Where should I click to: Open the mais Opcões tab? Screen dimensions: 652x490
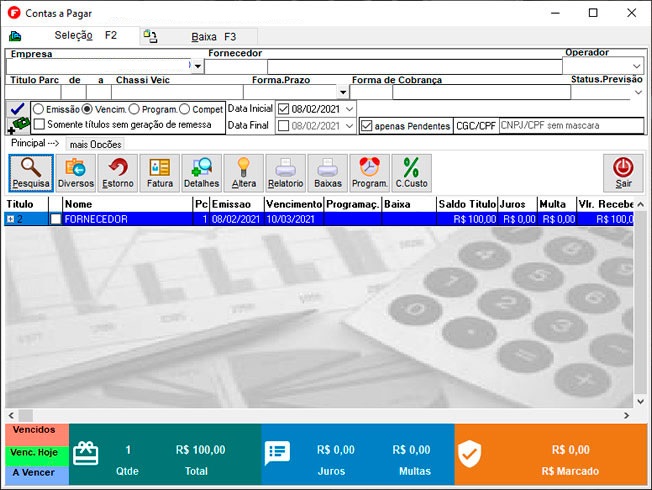click(x=95, y=145)
